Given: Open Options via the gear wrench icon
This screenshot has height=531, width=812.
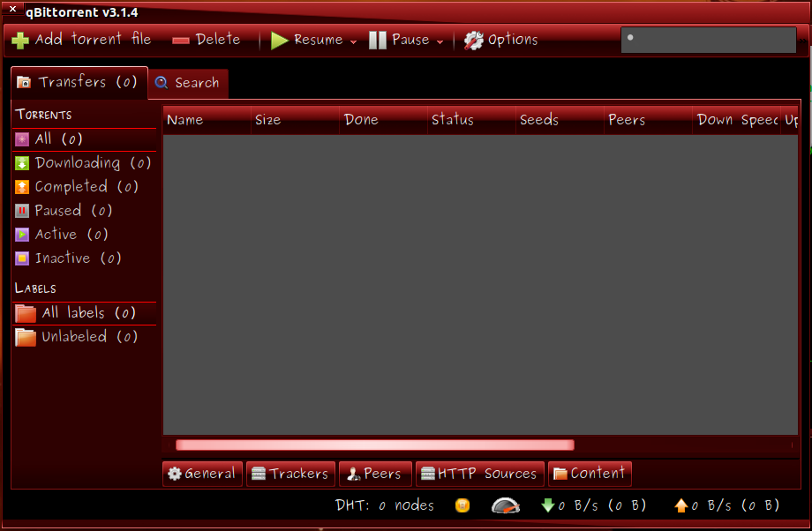Looking at the screenshot, I should point(473,41).
